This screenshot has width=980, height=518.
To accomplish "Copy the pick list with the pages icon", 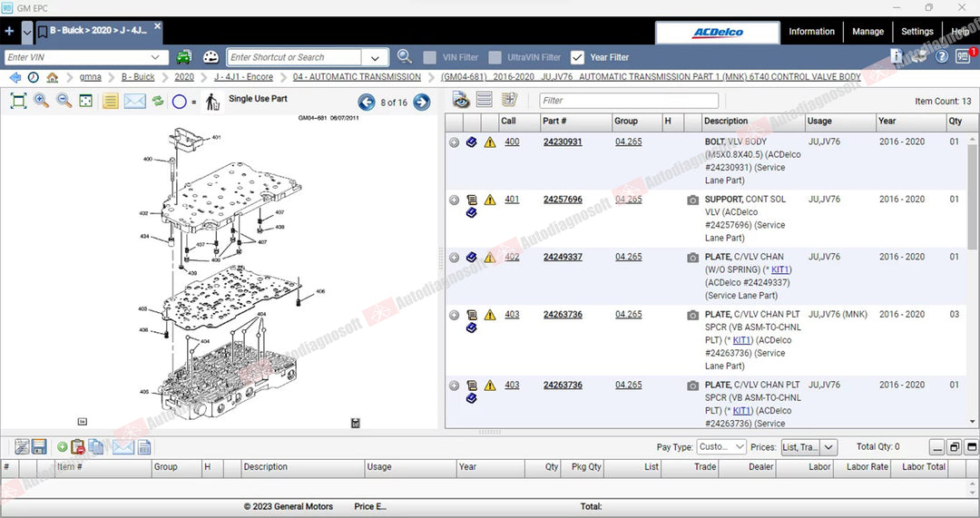I will coord(96,446).
